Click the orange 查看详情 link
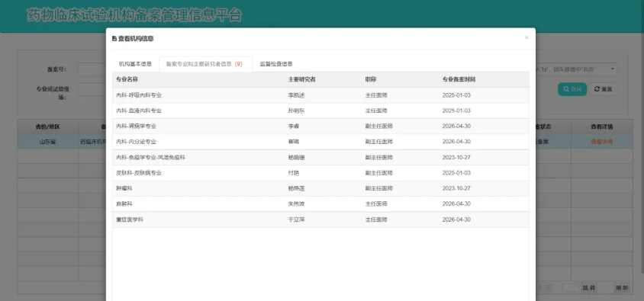The width and height of the screenshot is (644, 301). pos(602,142)
